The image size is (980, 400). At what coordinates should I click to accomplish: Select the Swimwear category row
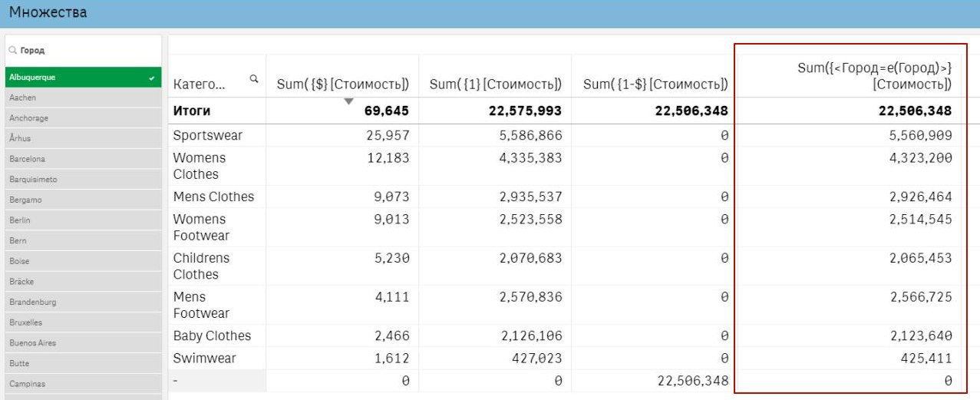tap(204, 359)
